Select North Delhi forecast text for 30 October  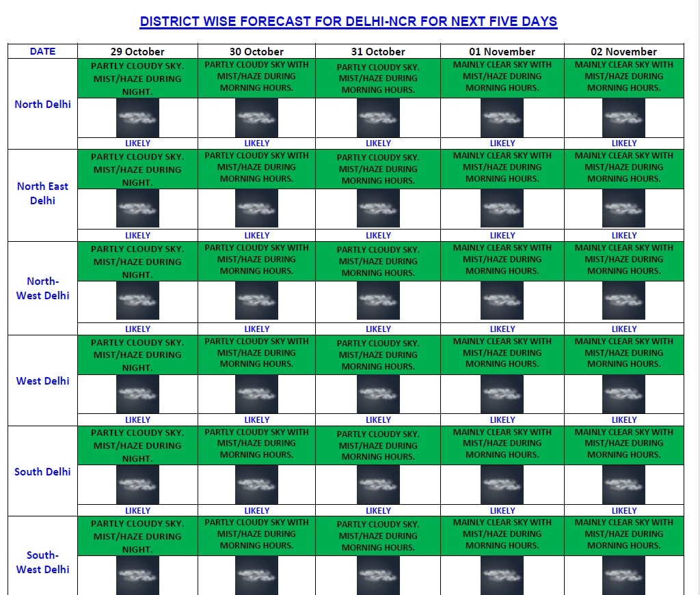point(256,77)
